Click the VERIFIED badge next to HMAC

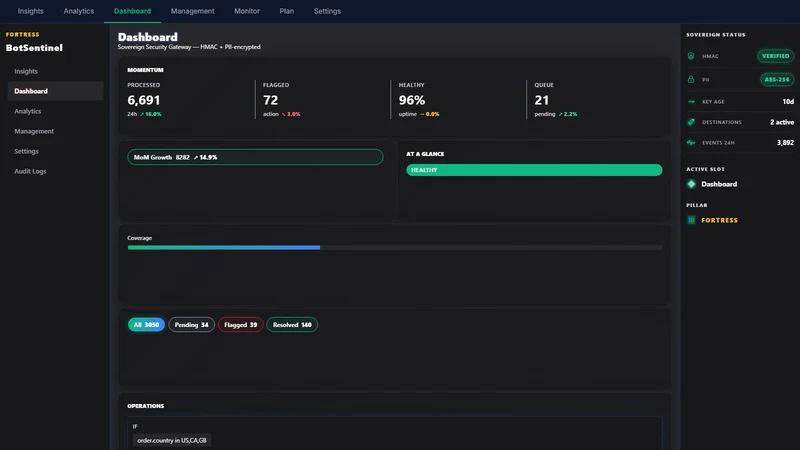pos(776,56)
